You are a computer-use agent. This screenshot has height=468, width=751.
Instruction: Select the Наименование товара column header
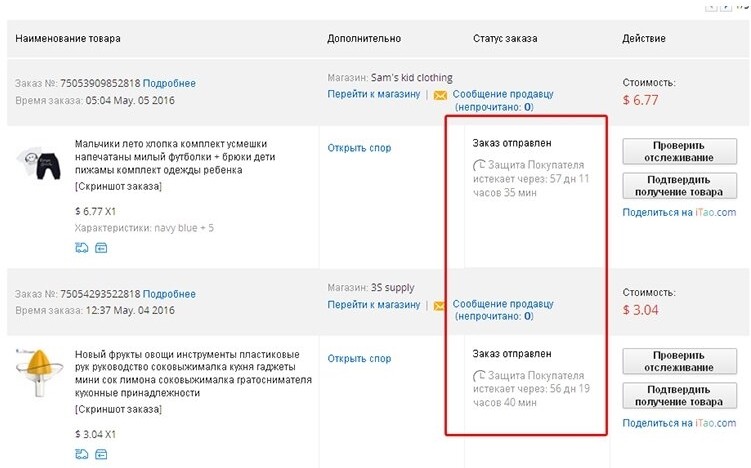tap(68, 39)
